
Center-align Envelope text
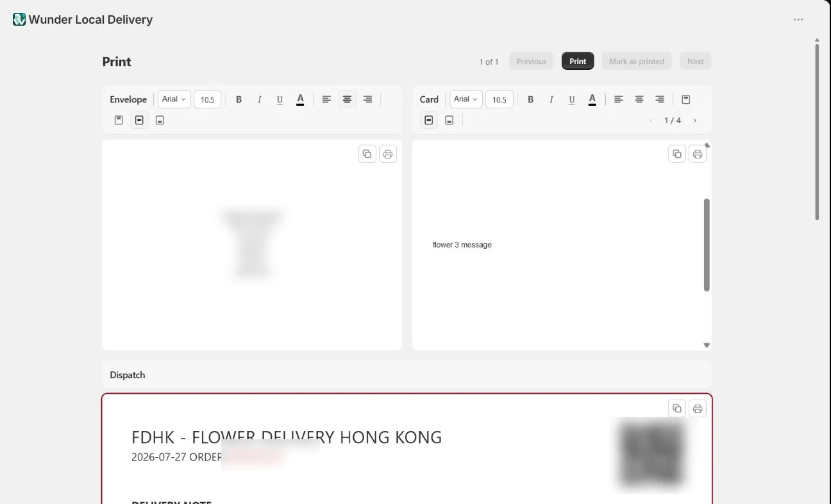[347, 99]
